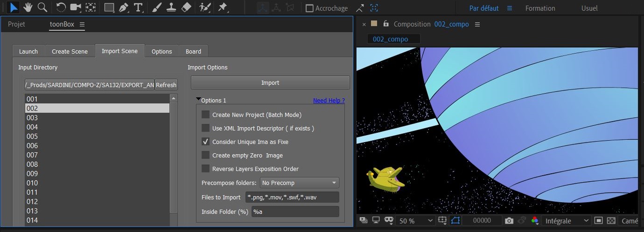Switch to the Create Scene tab
Viewport: 644px width, 232px height.
tap(70, 51)
